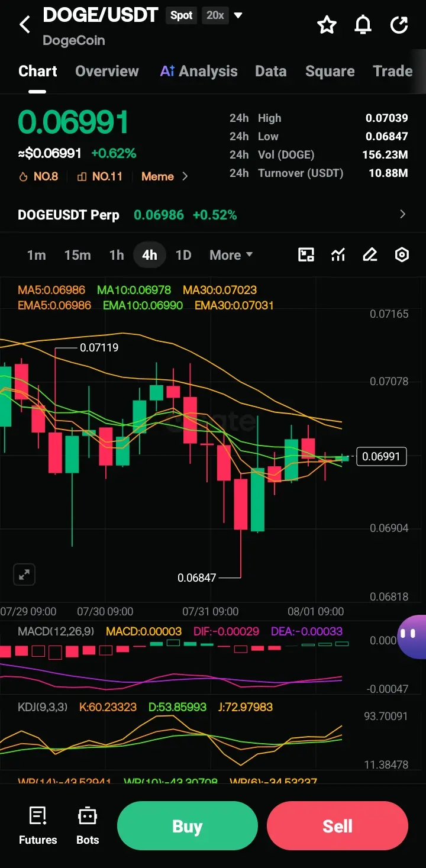Open Bots from bottom bar

tap(88, 826)
